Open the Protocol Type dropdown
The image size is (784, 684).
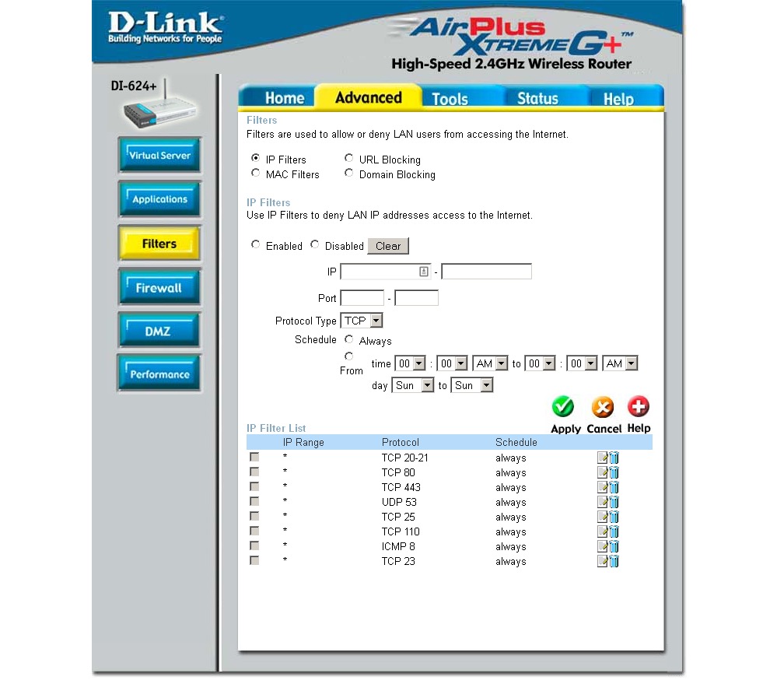tap(362, 321)
